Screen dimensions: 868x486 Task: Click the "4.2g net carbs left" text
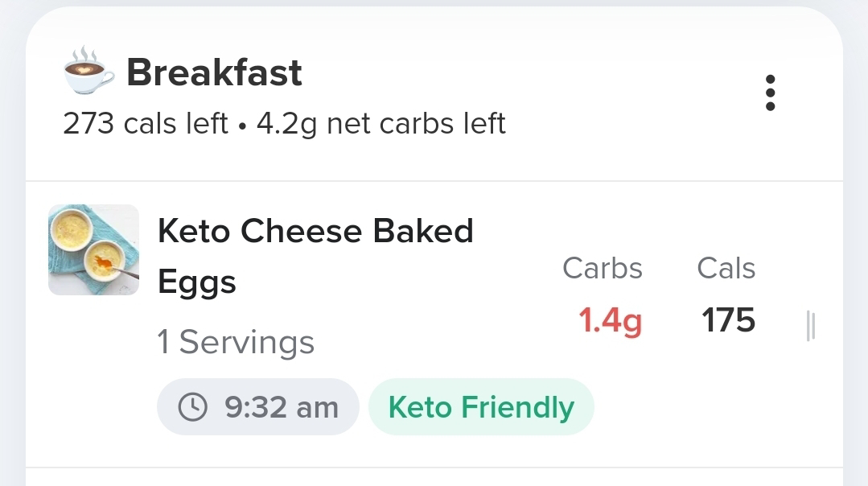click(x=381, y=124)
